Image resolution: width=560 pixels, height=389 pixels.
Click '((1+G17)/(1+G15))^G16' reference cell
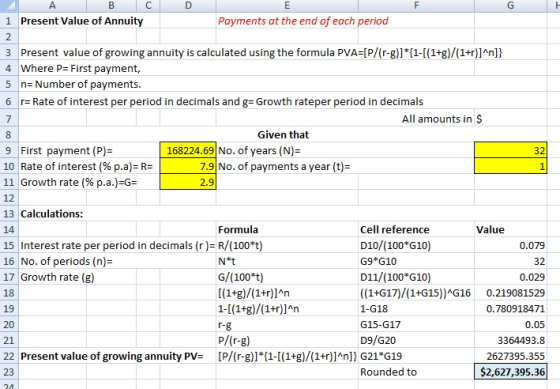[x=415, y=293]
